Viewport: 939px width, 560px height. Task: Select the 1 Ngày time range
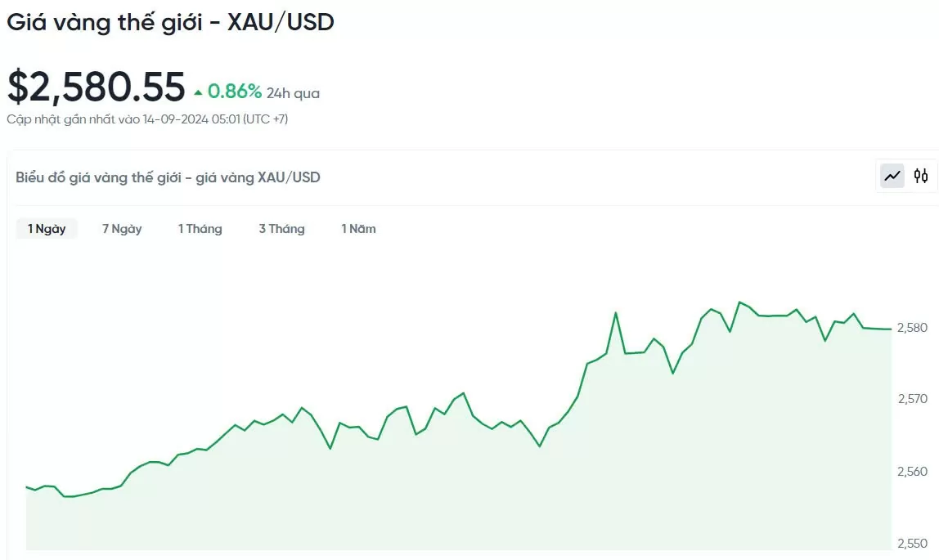click(x=47, y=229)
